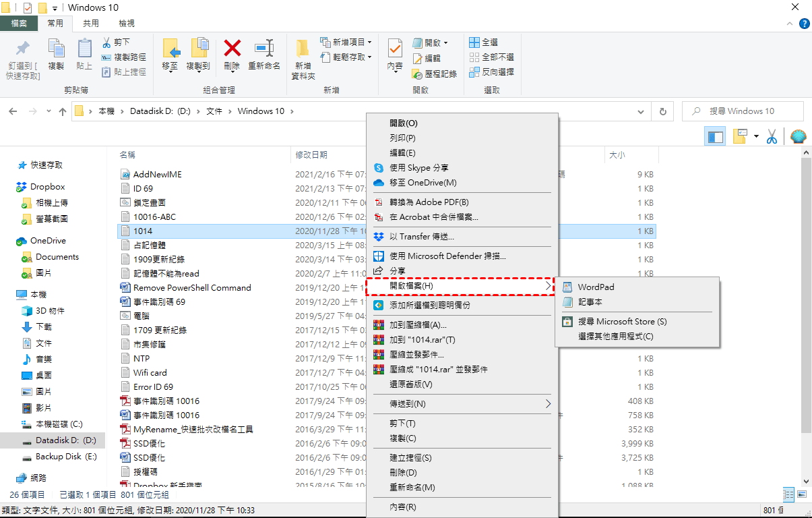Choose WordPad in submenu
Viewport: 812px width, 518px height.
click(637, 287)
